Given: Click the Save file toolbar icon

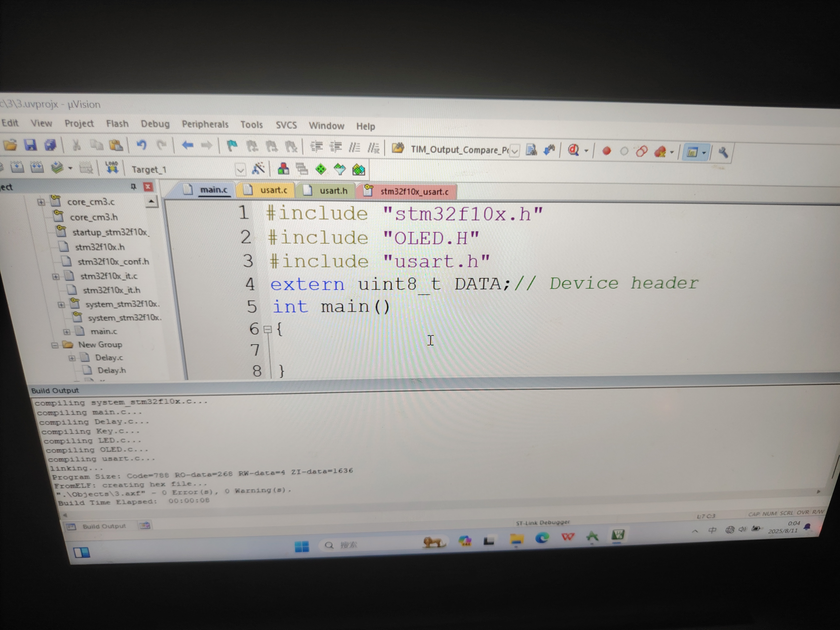Looking at the screenshot, I should [30, 145].
